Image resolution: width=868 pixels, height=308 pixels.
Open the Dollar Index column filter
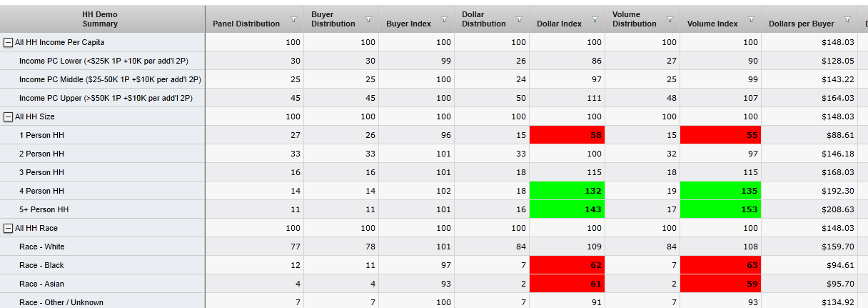[x=594, y=19]
